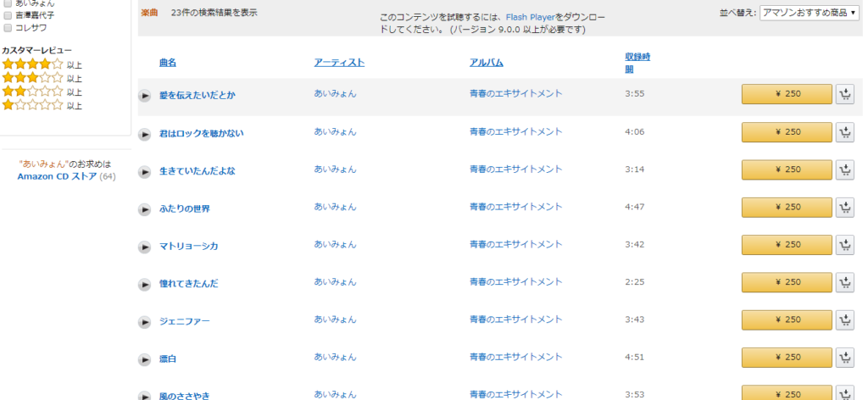The width and height of the screenshot is (868, 400).
Task: Open the 並べ替え sort dropdown
Action: pyautogui.click(x=810, y=13)
